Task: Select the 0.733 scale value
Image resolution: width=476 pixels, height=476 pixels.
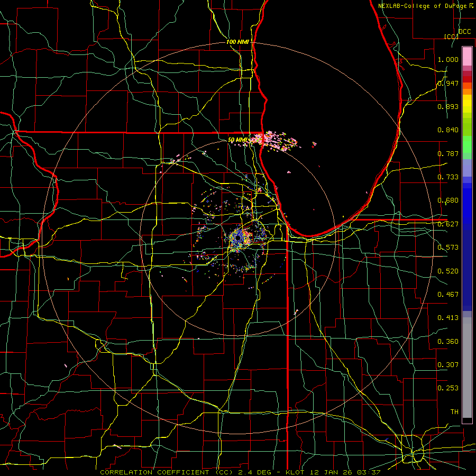Action: pyautogui.click(x=448, y=177)
